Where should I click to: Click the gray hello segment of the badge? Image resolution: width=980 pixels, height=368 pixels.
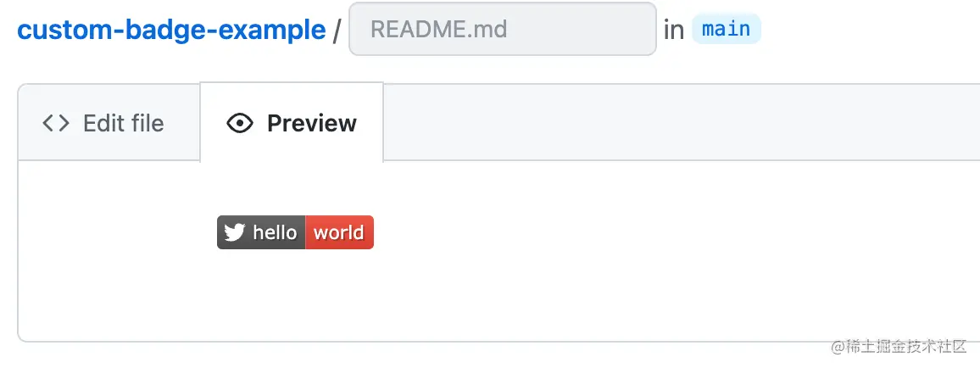tap(261, 232)
